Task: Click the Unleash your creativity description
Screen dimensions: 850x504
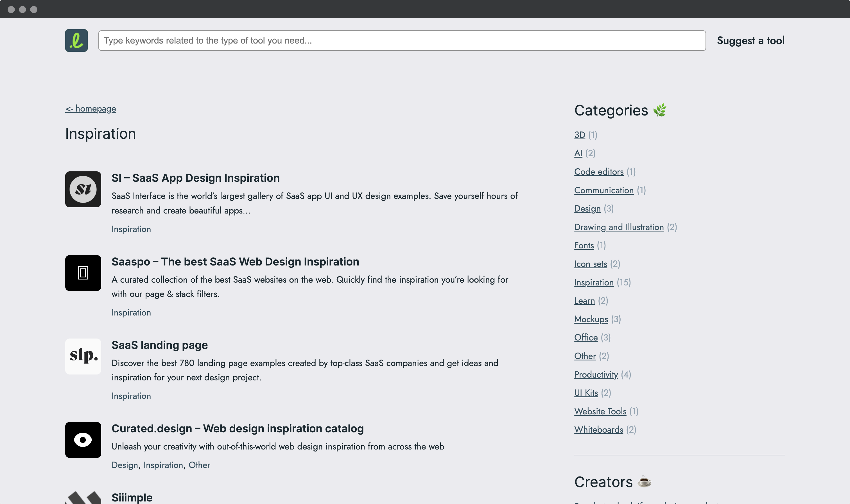Action: pos(278,447)
